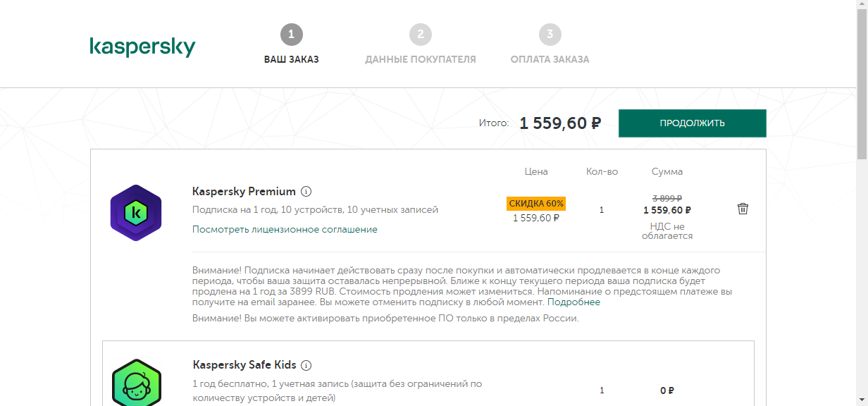Click the Kaspersky Safe Kids product icon

point(137,383)
